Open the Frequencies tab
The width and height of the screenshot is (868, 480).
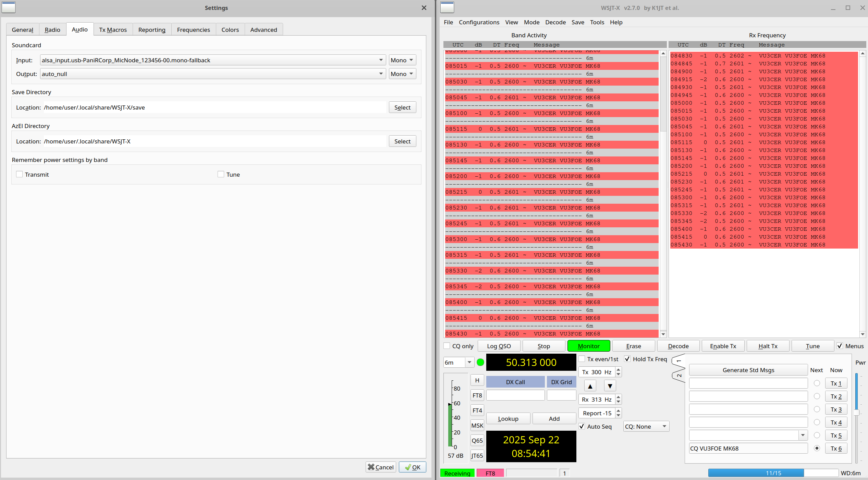pos(193,30)
